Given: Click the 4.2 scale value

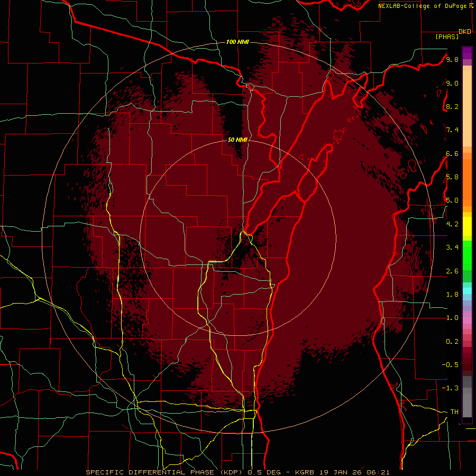Looking at the screenshot, I should tap(452, 224).
